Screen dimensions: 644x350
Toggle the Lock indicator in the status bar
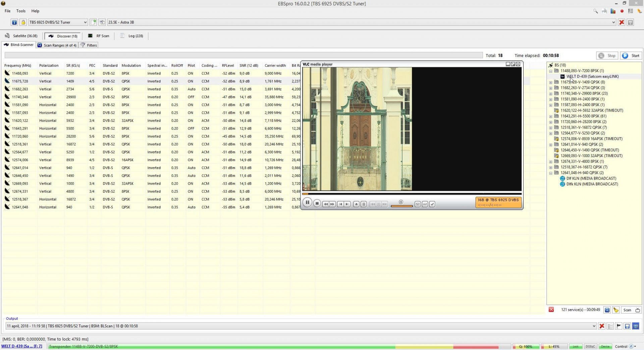click(576, 346)
